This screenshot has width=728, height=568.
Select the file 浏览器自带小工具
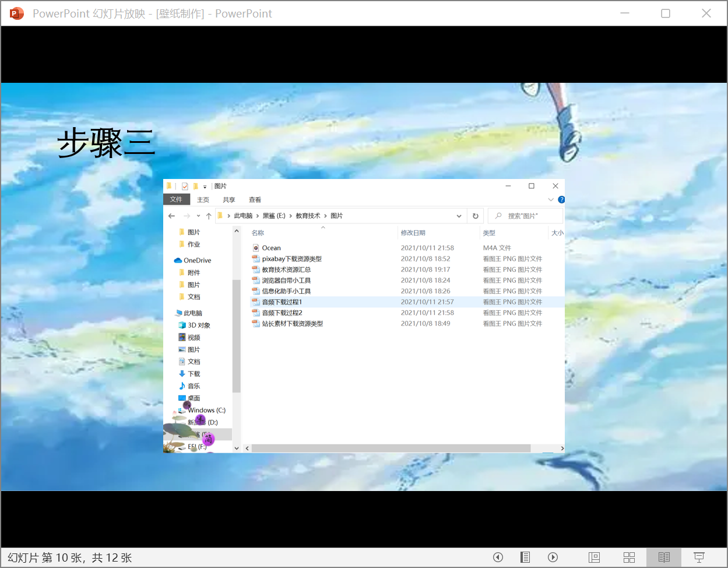[286, 281]
